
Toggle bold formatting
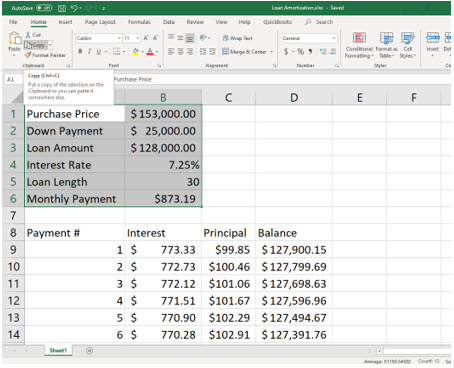coord(80,51)
